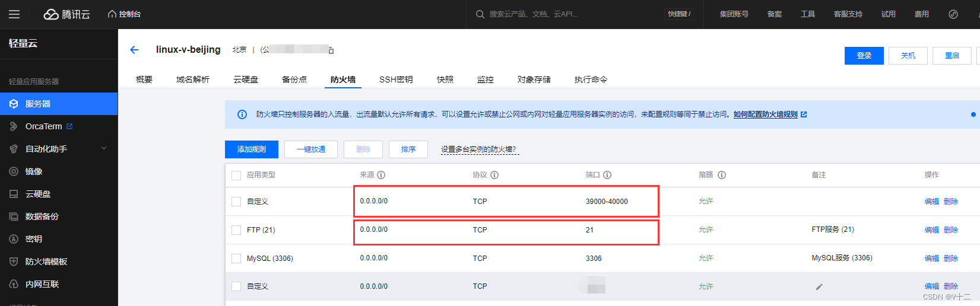Click the search magnifier icon
The image size is (980, 306).
[480, 14]
